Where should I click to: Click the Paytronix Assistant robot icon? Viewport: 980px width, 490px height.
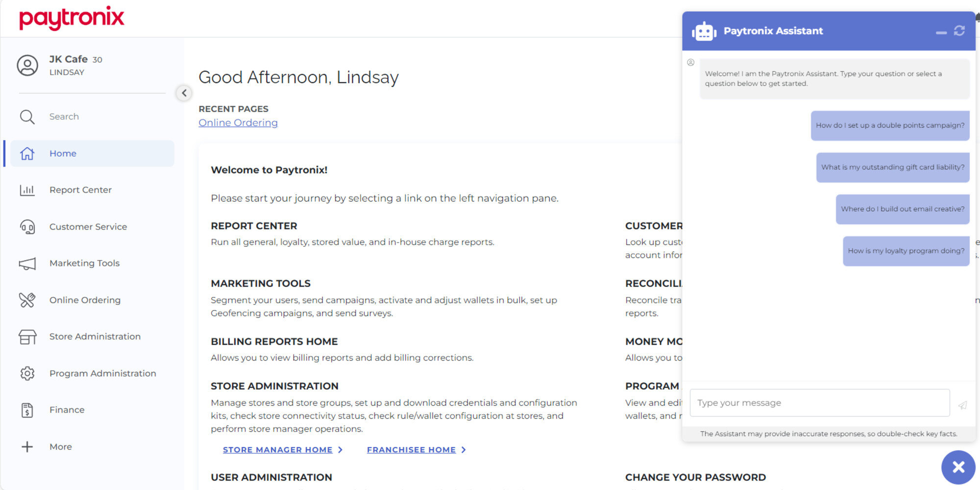(704, 31)
